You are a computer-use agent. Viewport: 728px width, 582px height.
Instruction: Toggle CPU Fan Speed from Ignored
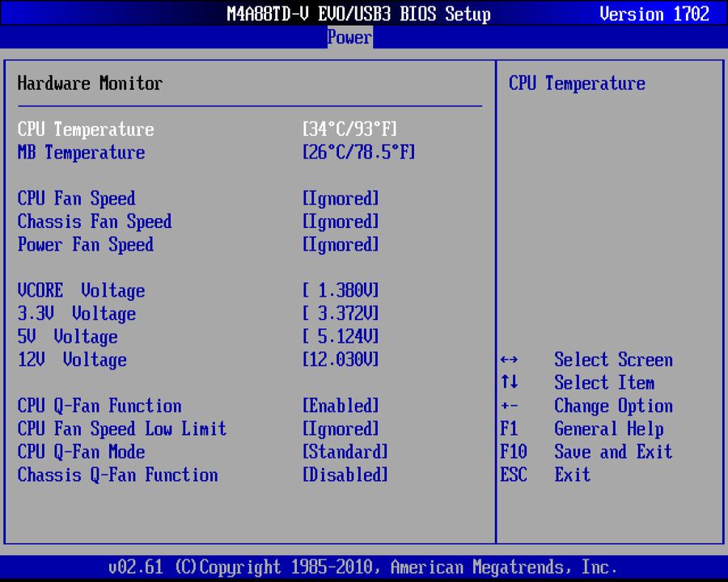click(340, 198)
